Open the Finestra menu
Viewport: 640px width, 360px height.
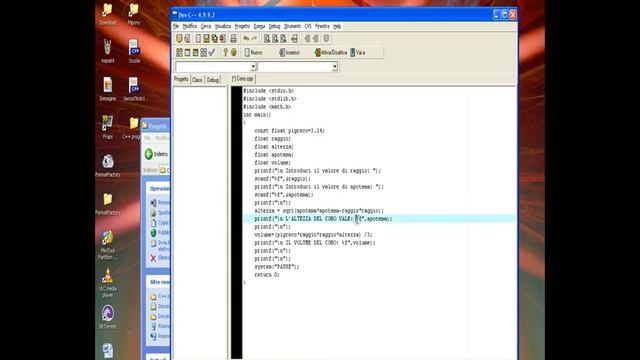tap(322, 26)
